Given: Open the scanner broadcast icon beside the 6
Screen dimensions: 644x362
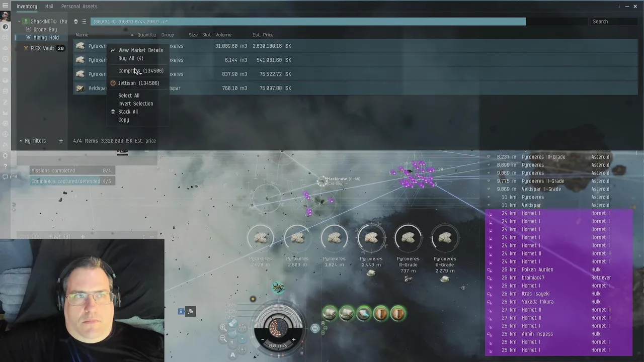Looking at the screenshot, I should click(190, 312).
